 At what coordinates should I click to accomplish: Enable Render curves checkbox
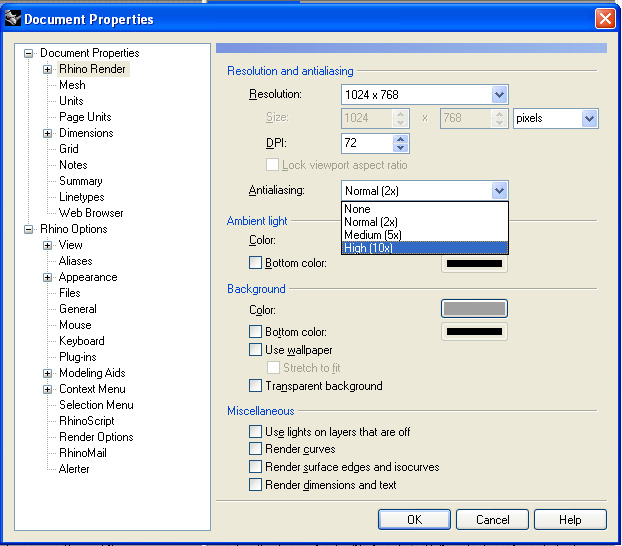[x=255, y=449]
